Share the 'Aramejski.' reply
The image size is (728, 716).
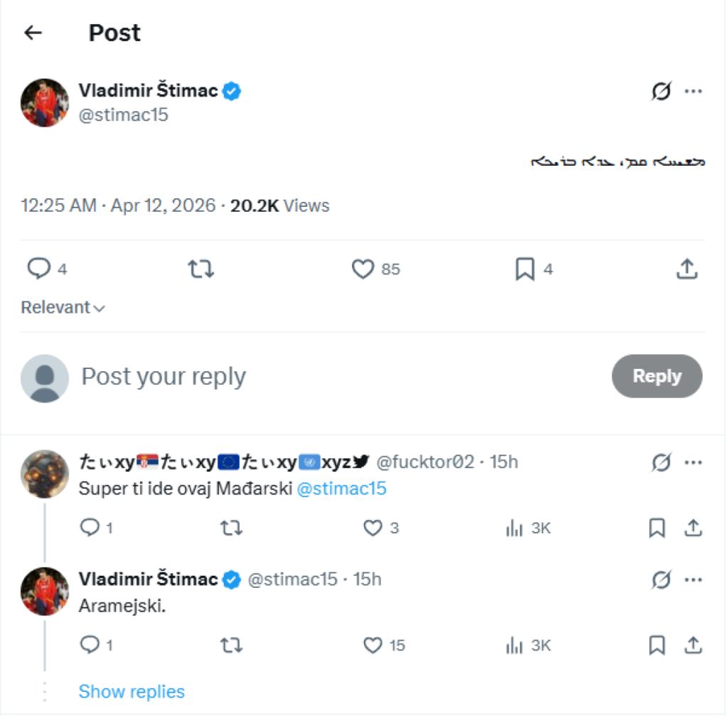pos(693,645)
